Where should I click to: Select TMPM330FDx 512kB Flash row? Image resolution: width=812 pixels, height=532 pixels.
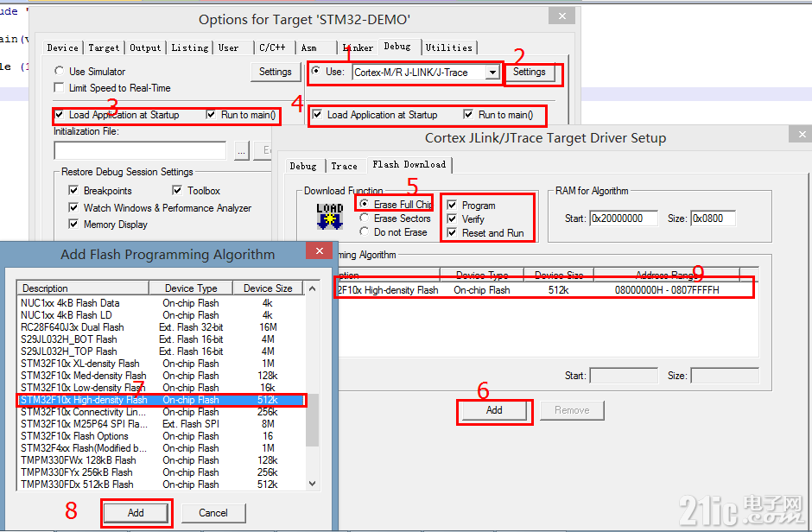(161, 484)
